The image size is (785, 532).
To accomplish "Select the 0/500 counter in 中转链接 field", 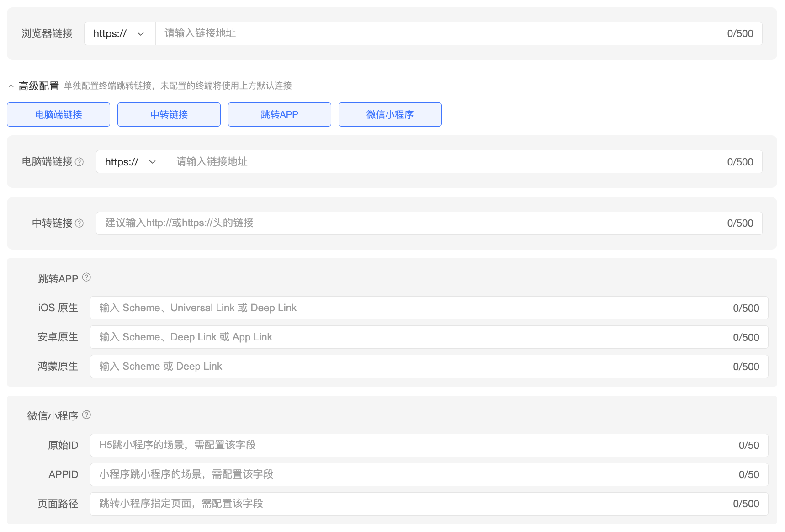I will click(x=740, y=223).
